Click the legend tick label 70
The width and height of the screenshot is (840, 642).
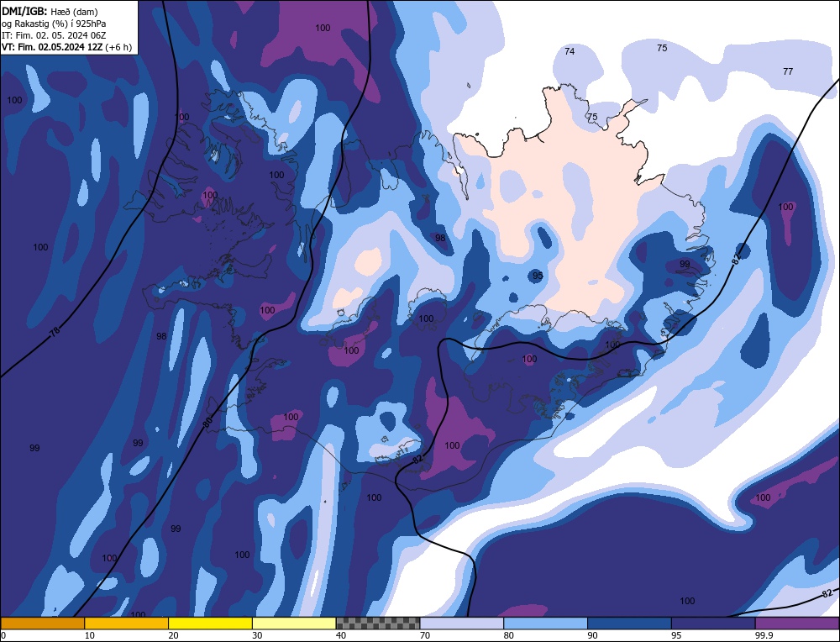(x=425, y=635)
